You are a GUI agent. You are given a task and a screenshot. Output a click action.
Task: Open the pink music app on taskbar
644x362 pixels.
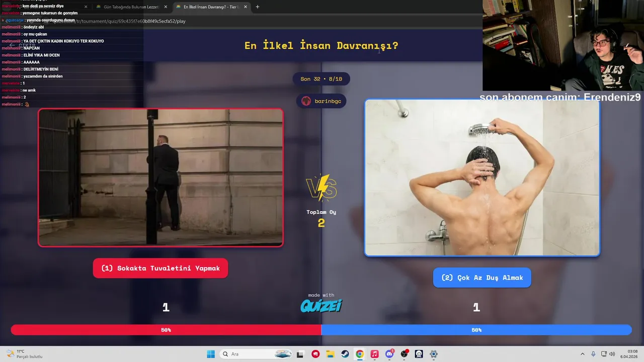[x=374, y=354]
